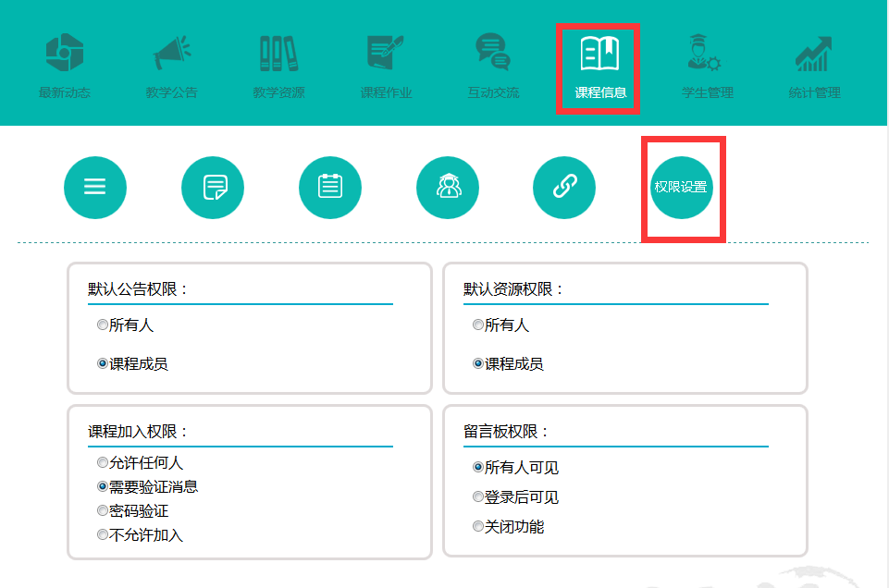Viewport: 889px width, 588px height.
Task: Click the round hamburger list icon
Action: tap(95, 188)
